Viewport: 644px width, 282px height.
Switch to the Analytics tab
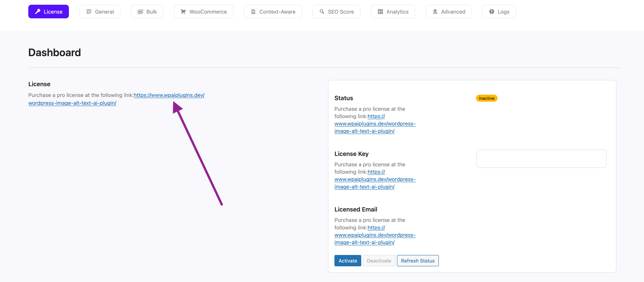(393, 11)
